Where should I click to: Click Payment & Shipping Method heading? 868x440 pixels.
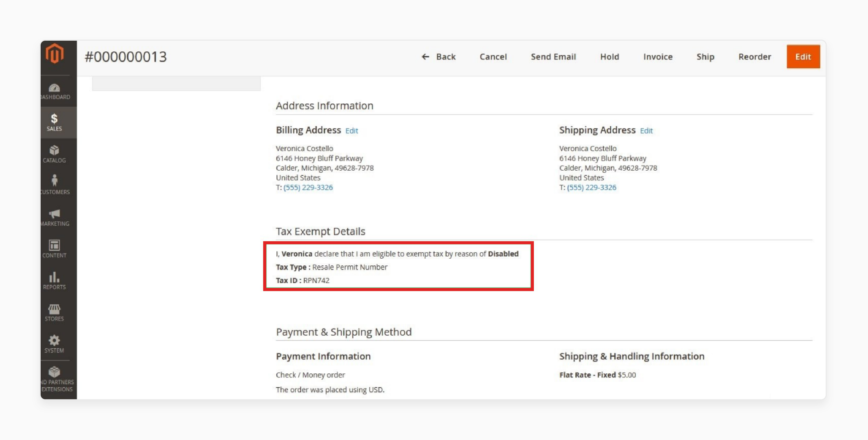pos(344,332)
